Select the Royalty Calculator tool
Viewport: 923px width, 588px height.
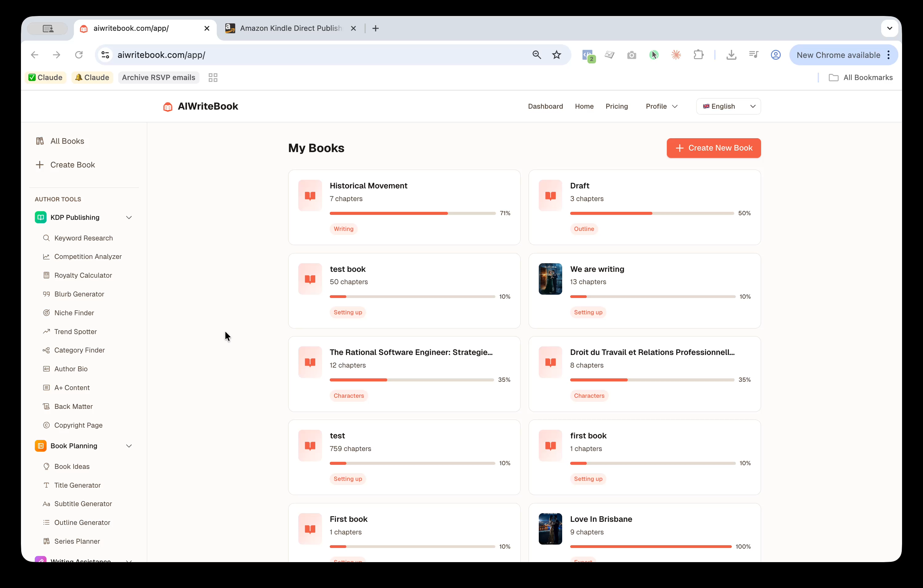click(83, 275)
